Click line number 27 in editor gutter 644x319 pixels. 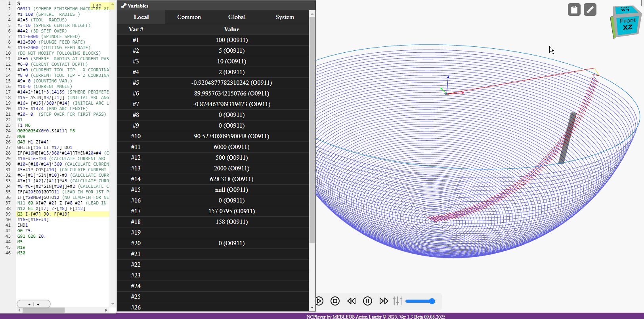[8, 147]
